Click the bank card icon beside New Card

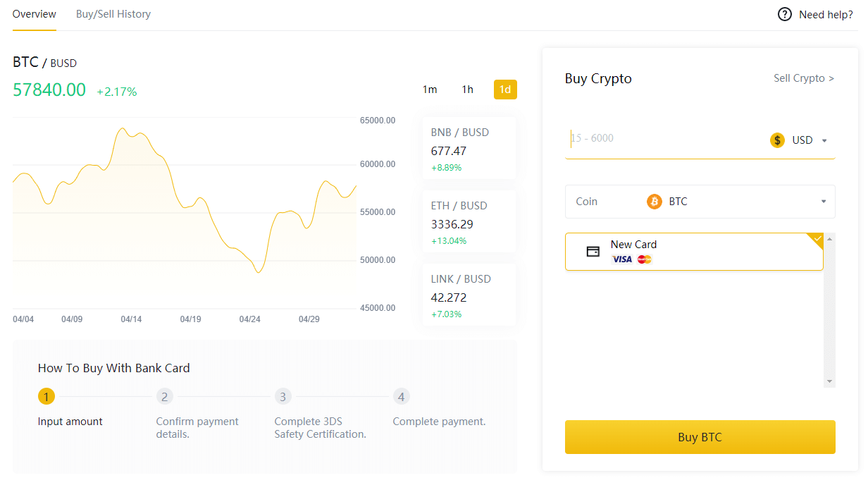pos(593,251)
